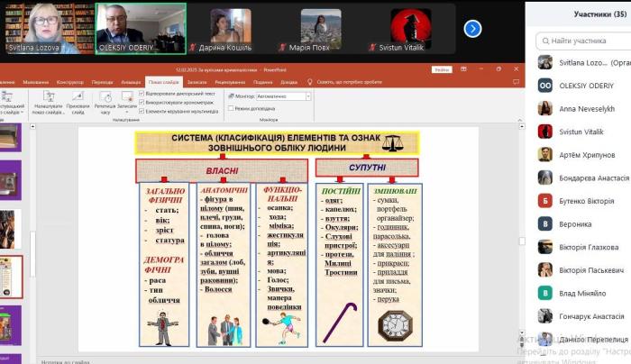Click the Rehearse Timings icon
Screen dimensions: 631x364
(x=105, y=98)
